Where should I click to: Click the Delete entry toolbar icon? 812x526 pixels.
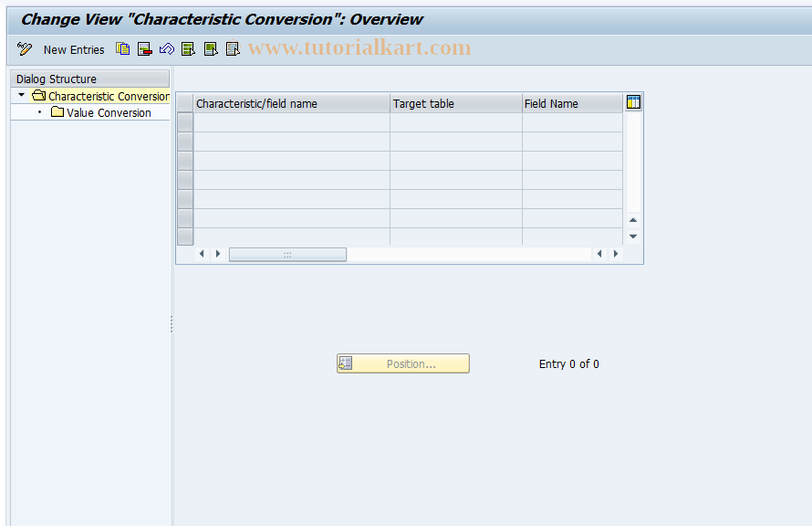click(x=144, y=49)
